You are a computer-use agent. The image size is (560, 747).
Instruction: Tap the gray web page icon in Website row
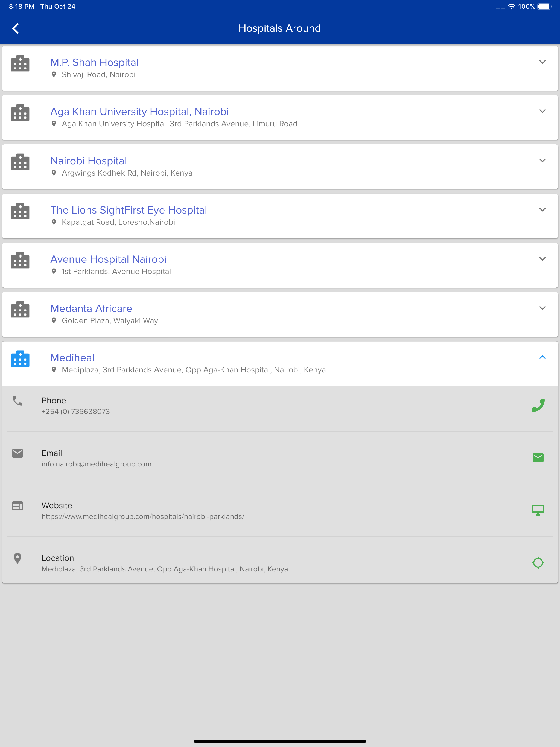click(x=17, y=506)
